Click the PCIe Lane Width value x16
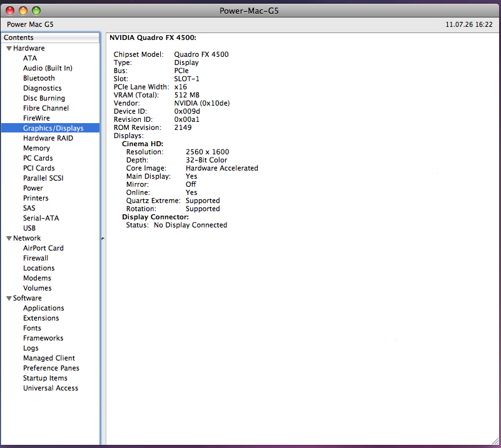 (181, 87)
